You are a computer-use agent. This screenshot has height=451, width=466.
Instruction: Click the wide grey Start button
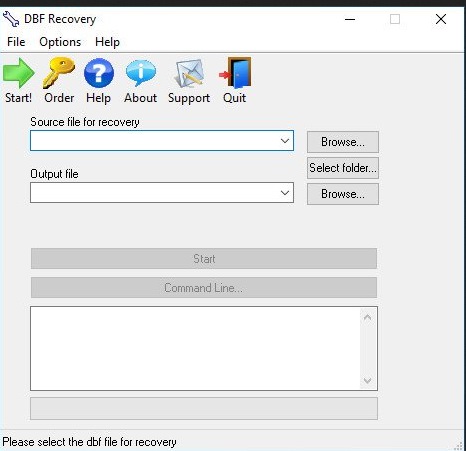(x=204, y=258)
